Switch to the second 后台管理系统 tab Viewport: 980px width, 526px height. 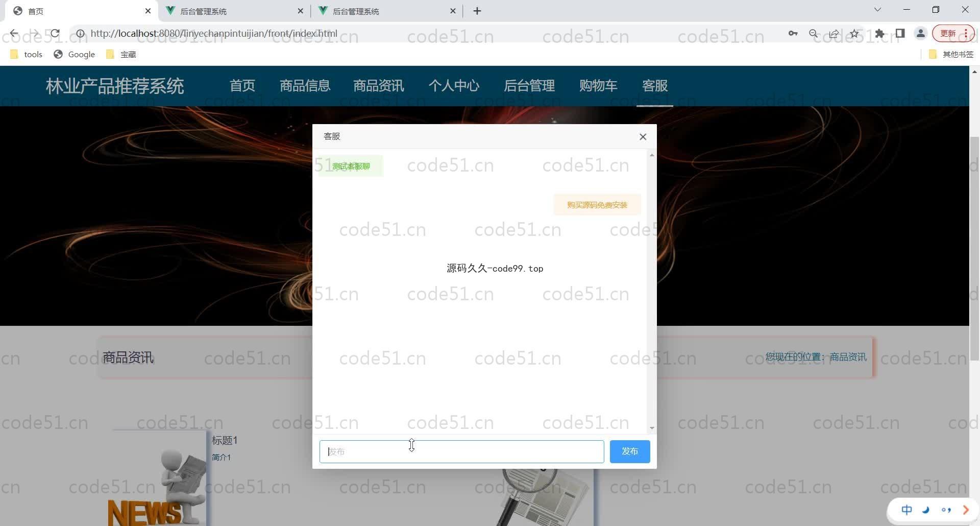[356, 11]
